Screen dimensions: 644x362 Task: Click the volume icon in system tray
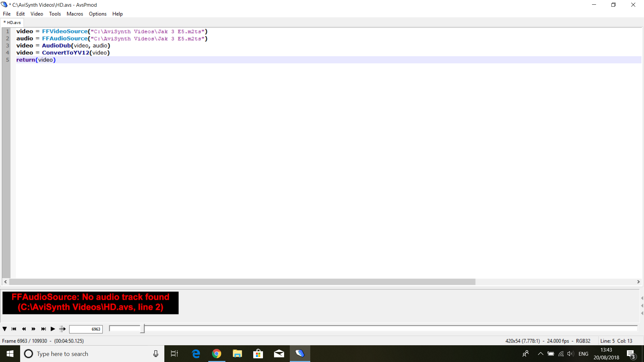coord(570,354)
